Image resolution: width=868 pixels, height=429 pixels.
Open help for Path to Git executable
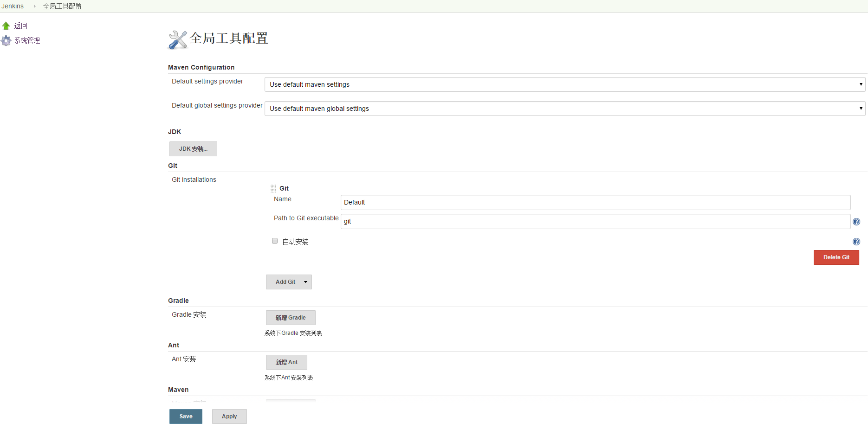(856, 222)
